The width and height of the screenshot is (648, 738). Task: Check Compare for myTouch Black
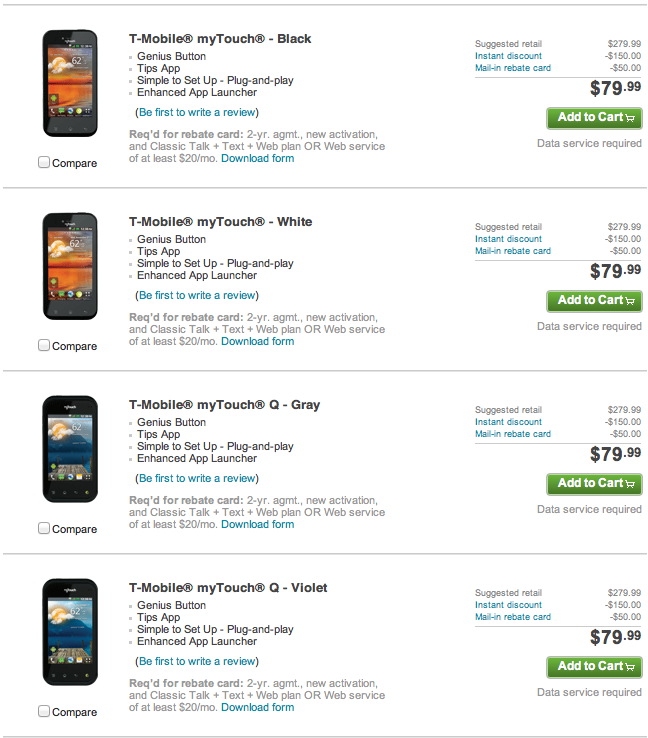pos(44,162)
